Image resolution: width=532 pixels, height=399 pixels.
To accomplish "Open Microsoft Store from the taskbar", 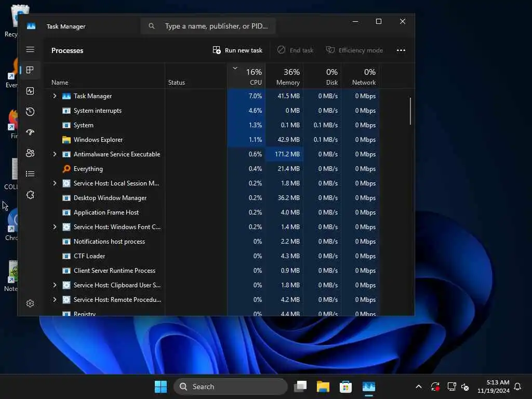I will (345, 387).
